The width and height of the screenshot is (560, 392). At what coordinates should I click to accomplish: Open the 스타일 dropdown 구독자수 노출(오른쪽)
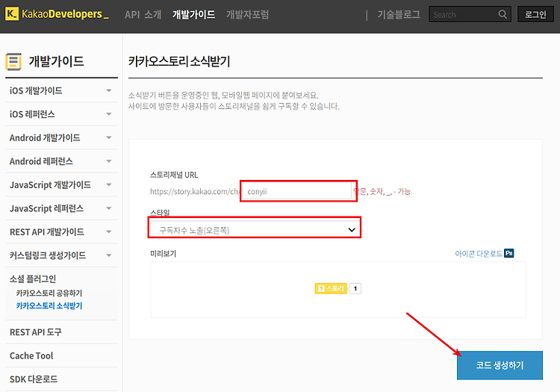point(255,230)
